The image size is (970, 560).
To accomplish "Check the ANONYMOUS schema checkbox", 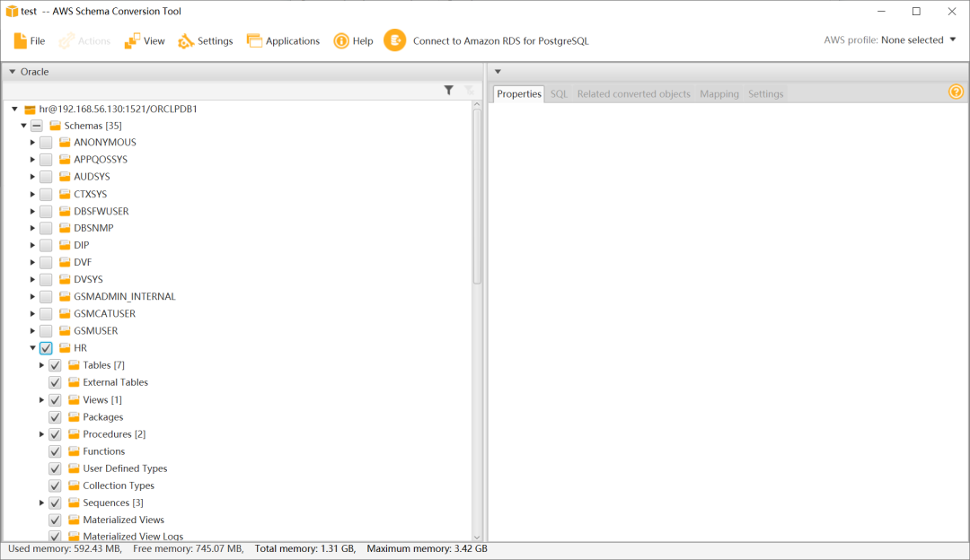I will pyautogui.click(x=46, y=142).
